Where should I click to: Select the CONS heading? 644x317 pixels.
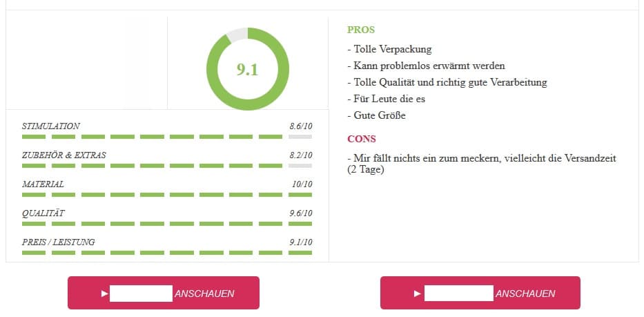(362, 139)
